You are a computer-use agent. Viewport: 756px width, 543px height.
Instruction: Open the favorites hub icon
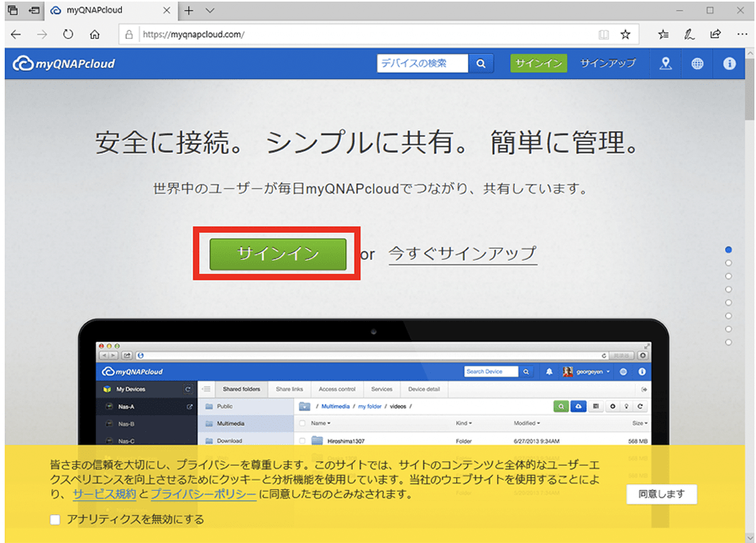click(664, 34)
